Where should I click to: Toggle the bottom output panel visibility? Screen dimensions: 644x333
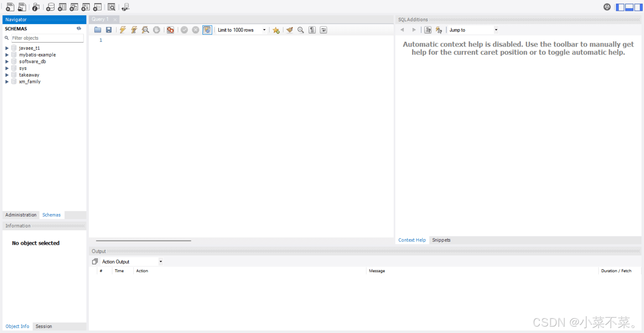[x=629, y=7]
